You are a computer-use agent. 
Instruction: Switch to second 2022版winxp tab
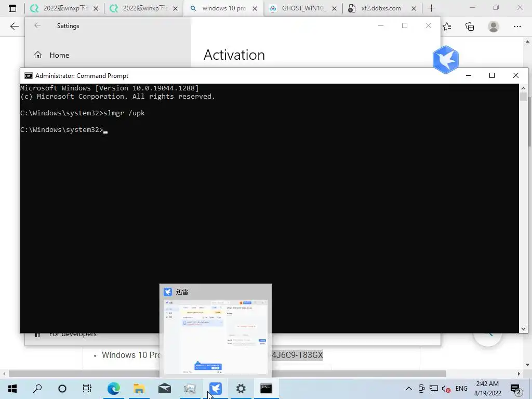click(x=143, y=8)
